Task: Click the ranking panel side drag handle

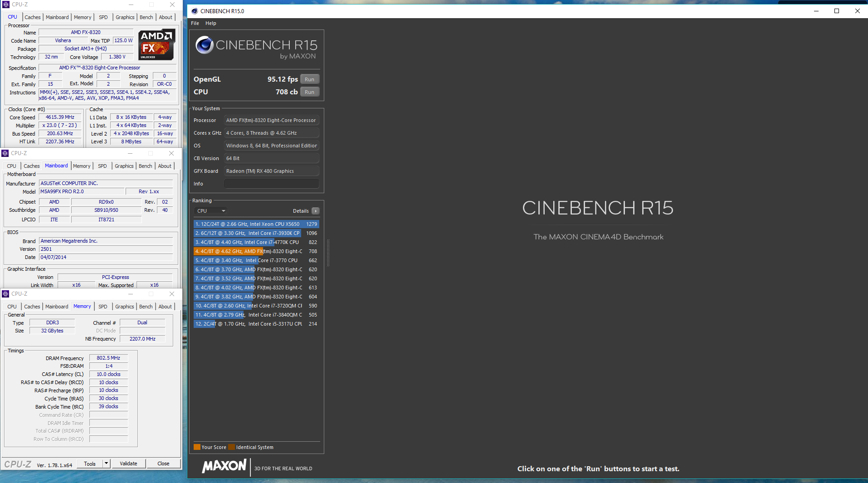Action: (x=328, y=253)
